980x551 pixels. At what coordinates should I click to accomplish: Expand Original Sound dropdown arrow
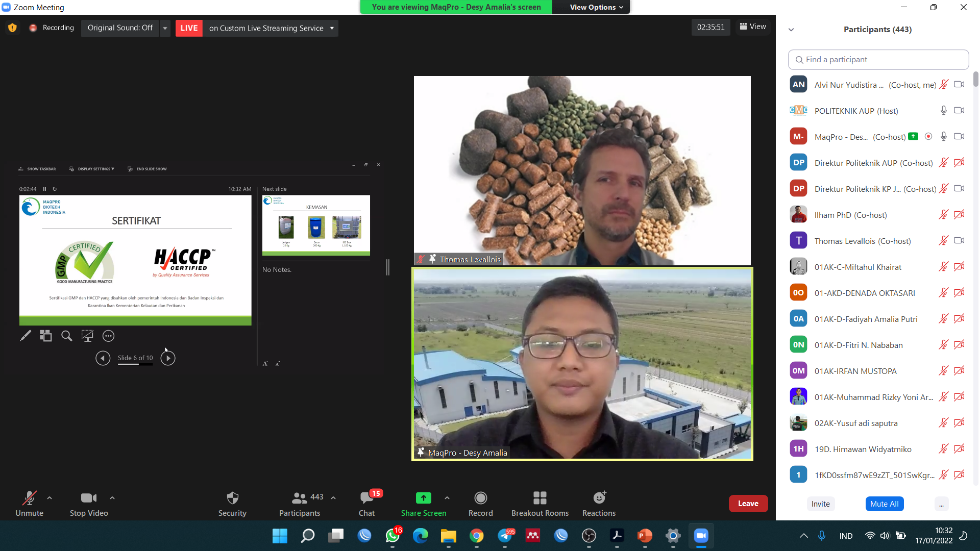point(165,28)
